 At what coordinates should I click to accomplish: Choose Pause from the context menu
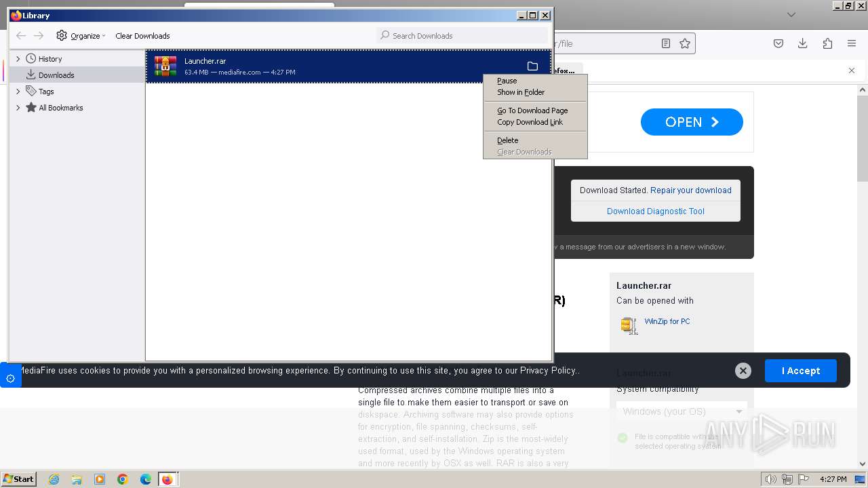tap(535, 81)
